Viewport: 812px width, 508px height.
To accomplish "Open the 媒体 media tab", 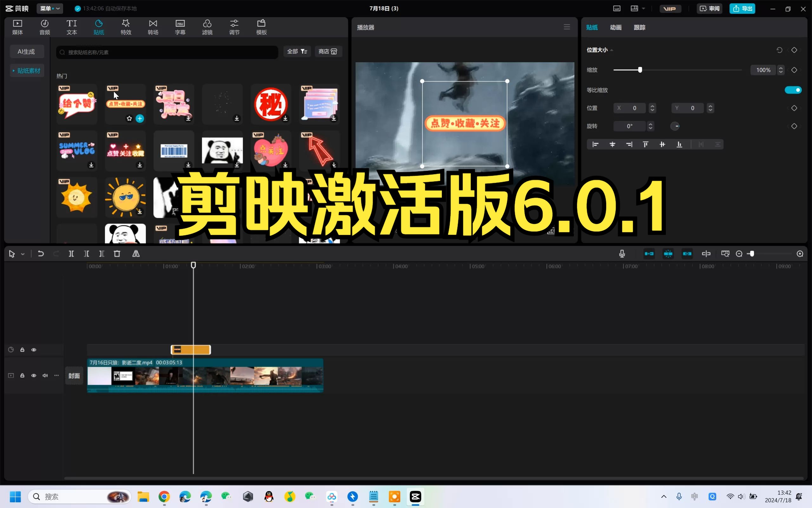I will pos(17,27).
